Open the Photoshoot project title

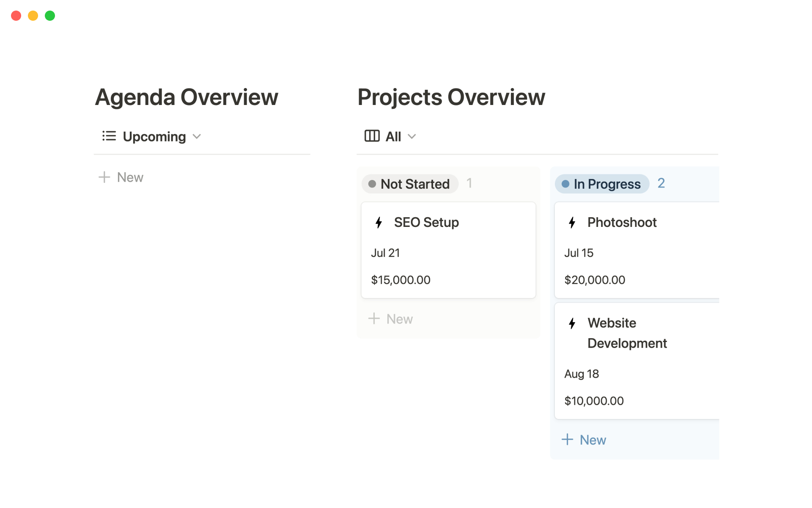[x=622, y=223]
